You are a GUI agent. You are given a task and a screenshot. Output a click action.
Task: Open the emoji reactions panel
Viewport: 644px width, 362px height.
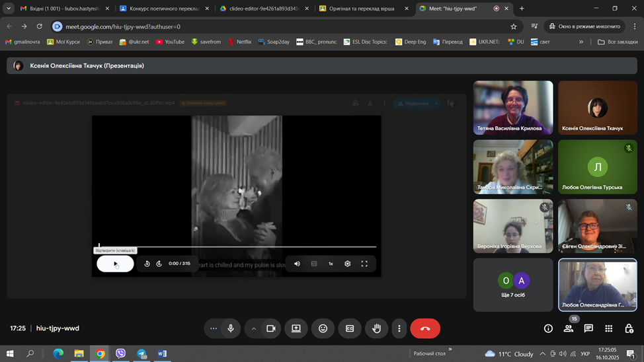(323, 328)
